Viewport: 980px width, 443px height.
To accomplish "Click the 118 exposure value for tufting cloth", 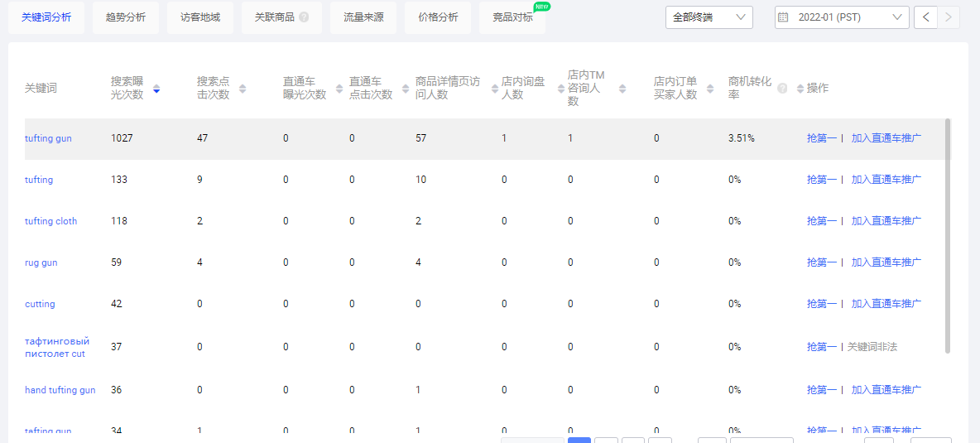I will pos(118,221).
